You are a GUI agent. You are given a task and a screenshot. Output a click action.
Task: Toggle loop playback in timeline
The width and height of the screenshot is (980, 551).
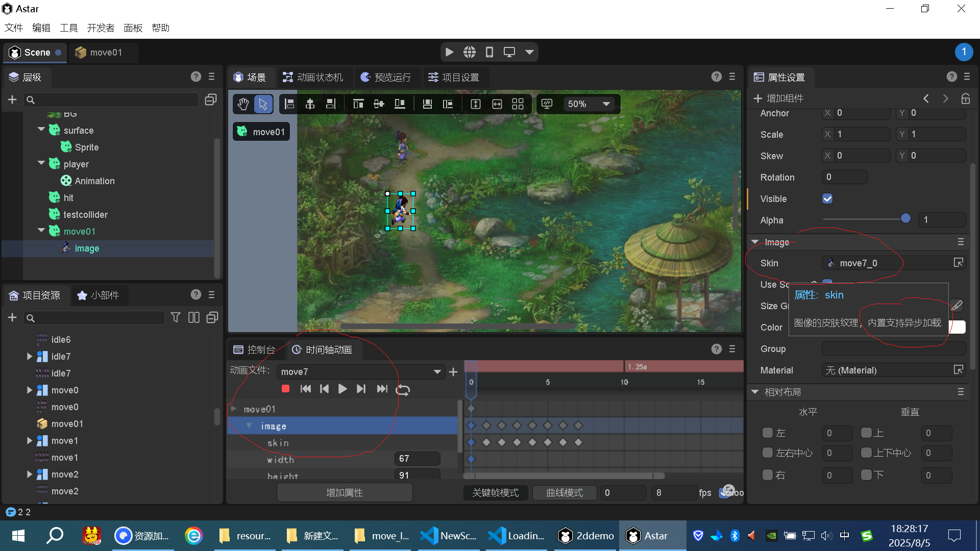[403, 390]
